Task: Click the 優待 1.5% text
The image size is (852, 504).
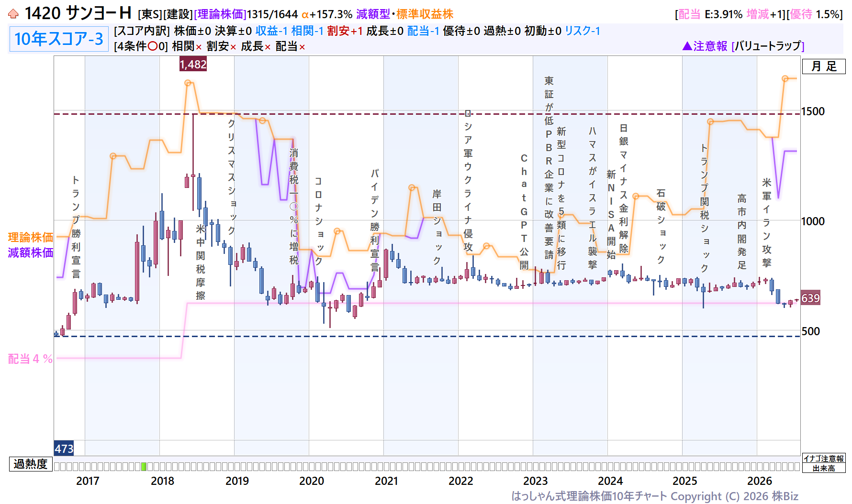Action: coord(816,14)
